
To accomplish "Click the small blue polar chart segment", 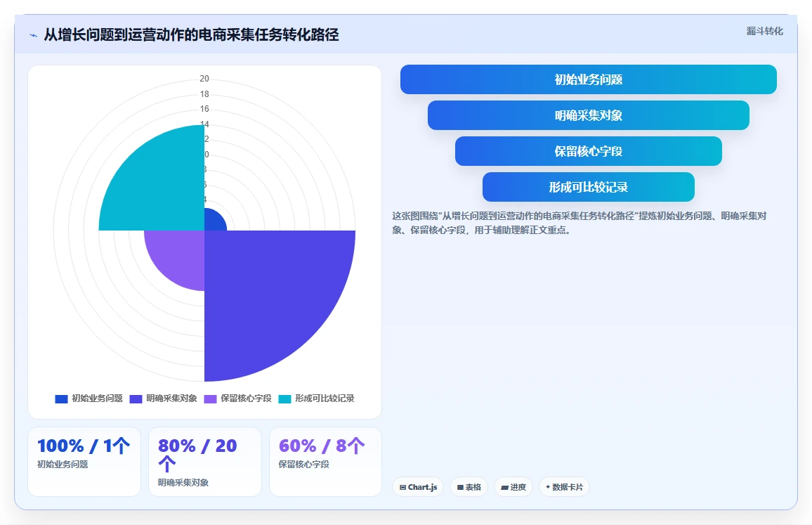I will pyautogui.click(x=214, y=221).
